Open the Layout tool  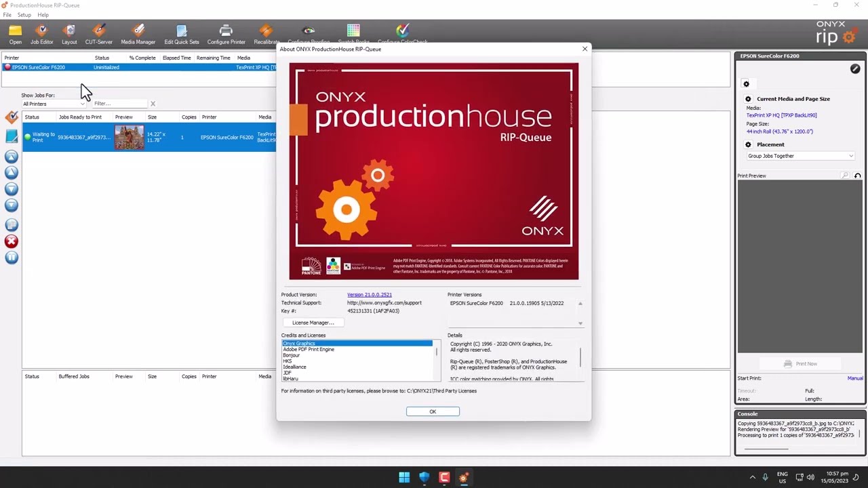point(69,34)
